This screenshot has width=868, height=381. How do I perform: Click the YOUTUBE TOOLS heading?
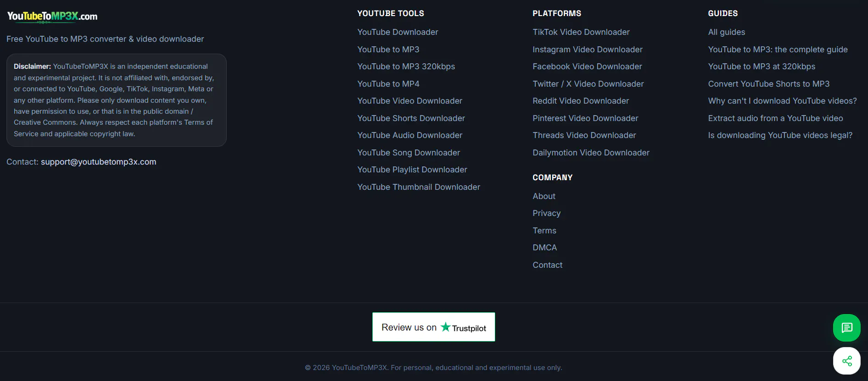(391, 13)
